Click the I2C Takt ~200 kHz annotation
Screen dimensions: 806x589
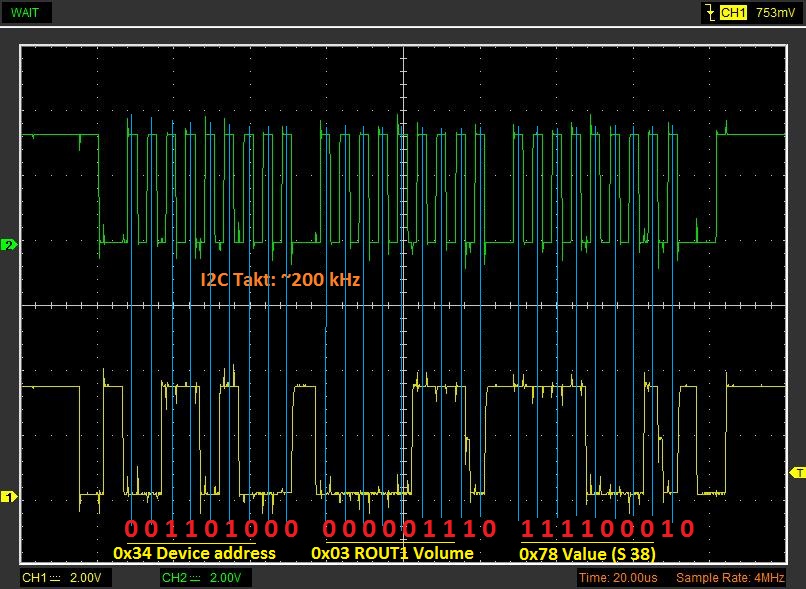pos(281,281)
